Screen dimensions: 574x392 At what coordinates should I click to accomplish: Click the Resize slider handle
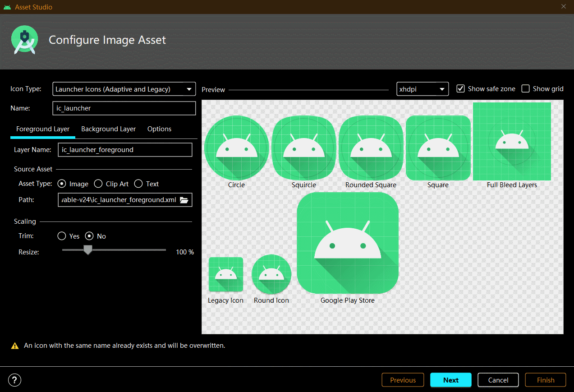(88, 250)
